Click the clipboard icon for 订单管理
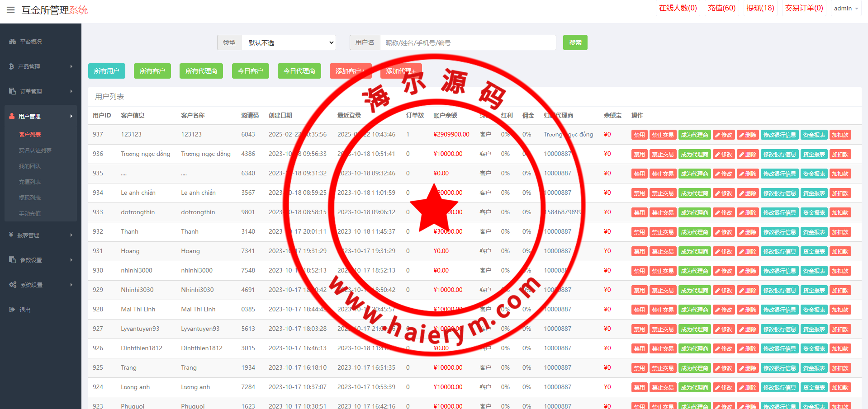Screen dimensions: 868x409 pos(12,91)
